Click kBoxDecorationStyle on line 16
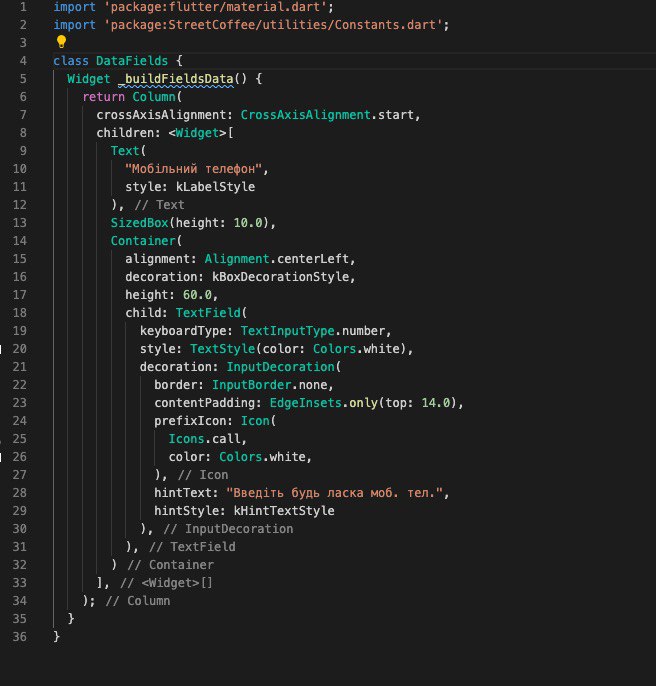This screenshot has width=656, height=686. click(x=281, y=276)
